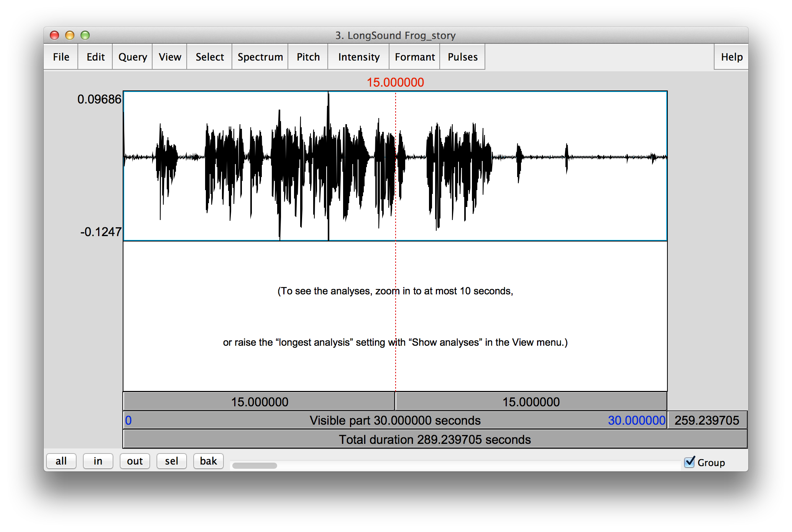Viewport: 792px width, 532px height.
Task: Open the View menu
Action: point(170,57)
